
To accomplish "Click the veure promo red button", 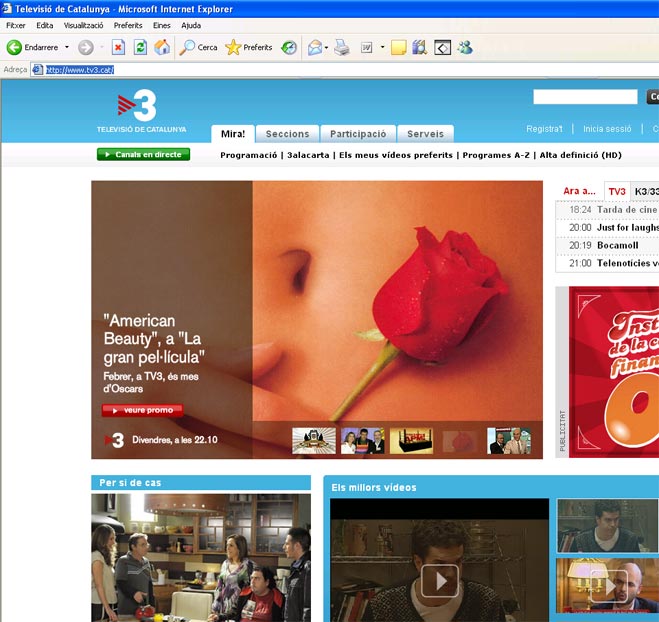I will (x=142, y=410).
